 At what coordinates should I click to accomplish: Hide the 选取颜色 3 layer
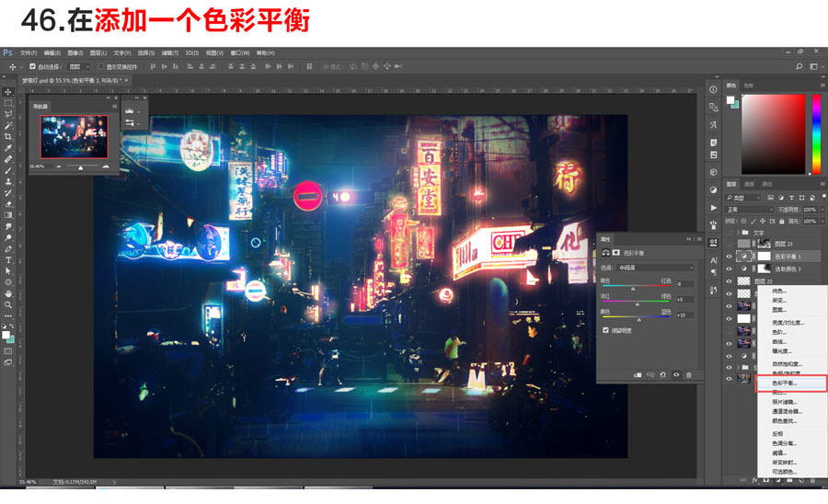[x=730, y=269]
